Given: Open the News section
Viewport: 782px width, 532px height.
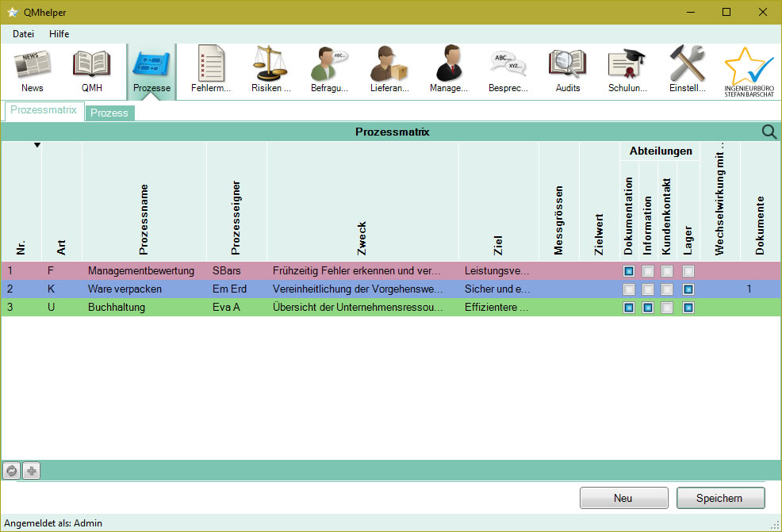Looking at the screenshot, I should (x=32, y=70).
